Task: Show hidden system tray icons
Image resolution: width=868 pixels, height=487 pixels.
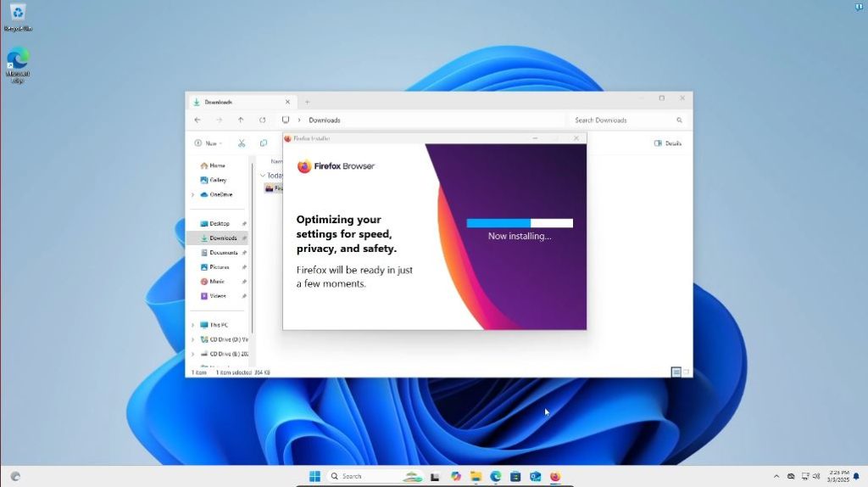Action: [776, 477]
